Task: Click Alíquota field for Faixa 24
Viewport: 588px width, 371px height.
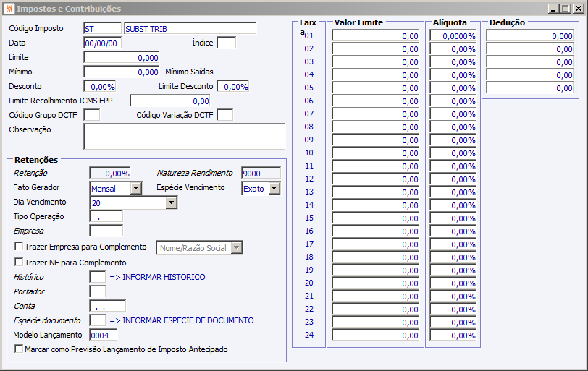Action: (453, 335)
